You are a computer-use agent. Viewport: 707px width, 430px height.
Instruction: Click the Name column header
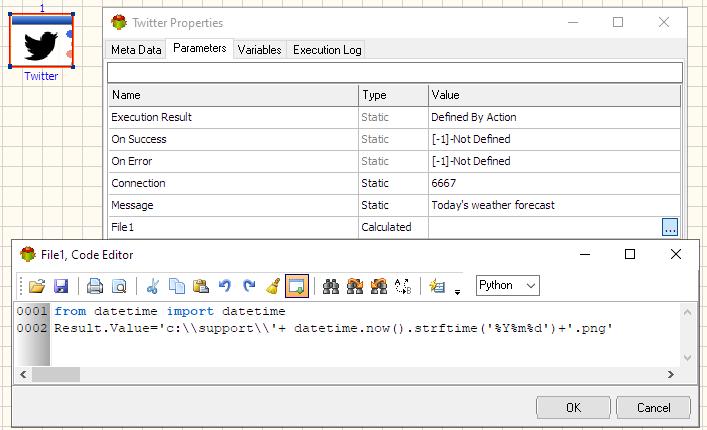pos(234,95)
